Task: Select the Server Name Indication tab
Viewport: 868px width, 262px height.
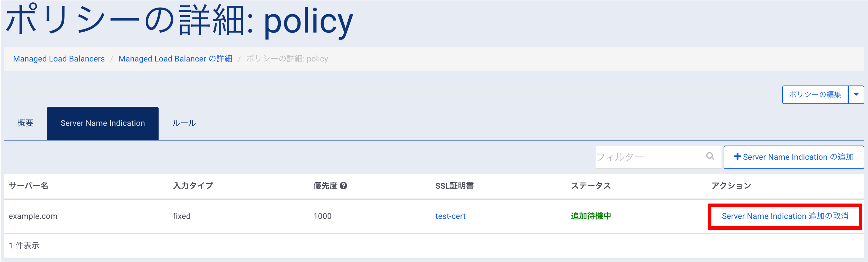Action: click(x=103, y=123)
